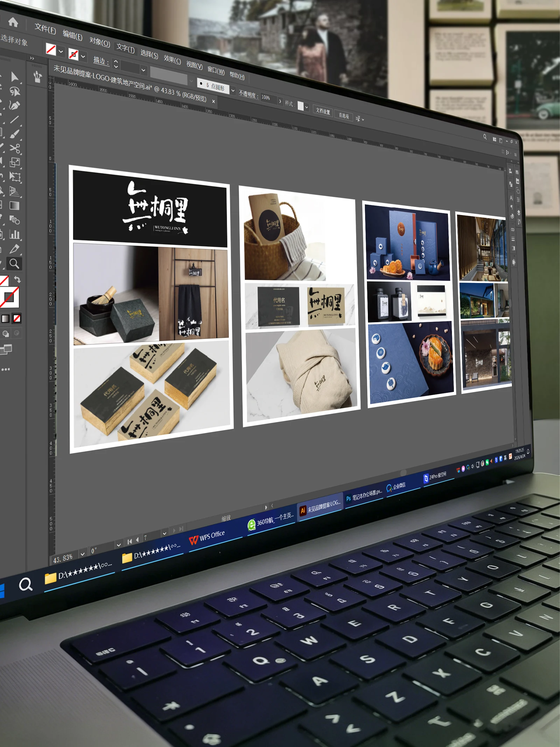Open the search magnifier above the panels
The width and height of the screenshot is (560, 747).
click(x=485, y=137)
